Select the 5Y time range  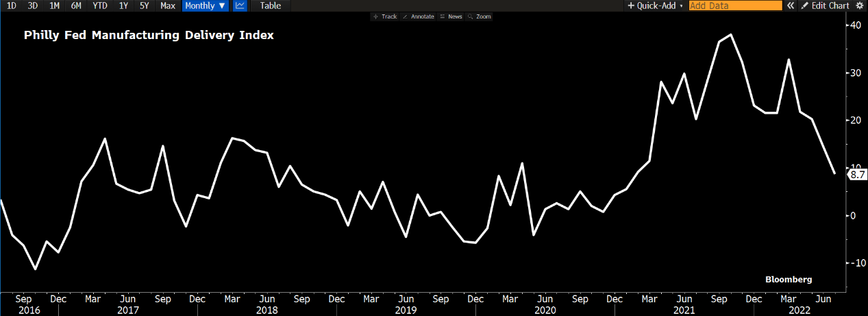coord(144,5)
